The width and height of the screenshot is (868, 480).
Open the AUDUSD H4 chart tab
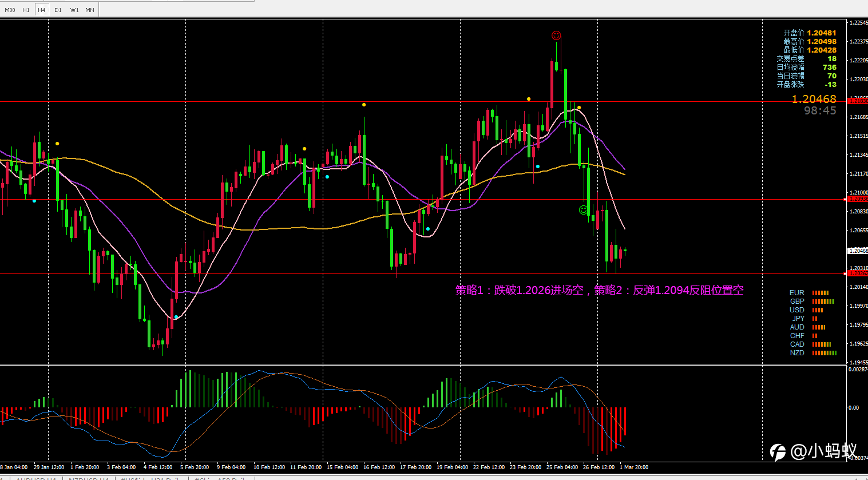pyautogui.click(x=35, y=478)
